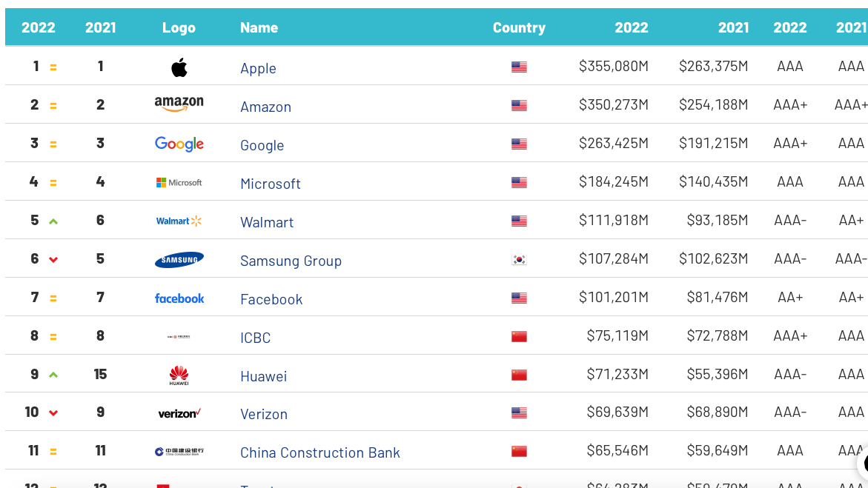This screenshot has height=488, width=868.
Task: Click the Huawei red logo
Action: [x=179, y=375]
